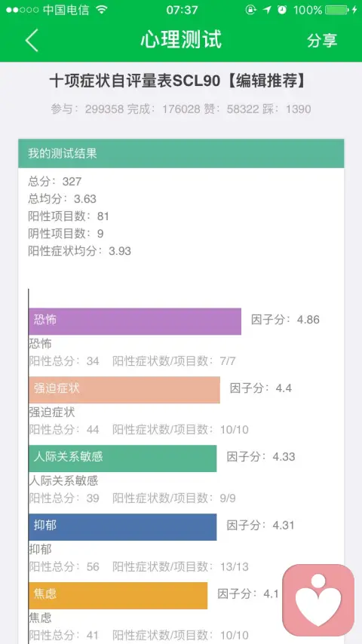Tap the back arrow icon
Viewport: 362px width, 644px height.
32,40
